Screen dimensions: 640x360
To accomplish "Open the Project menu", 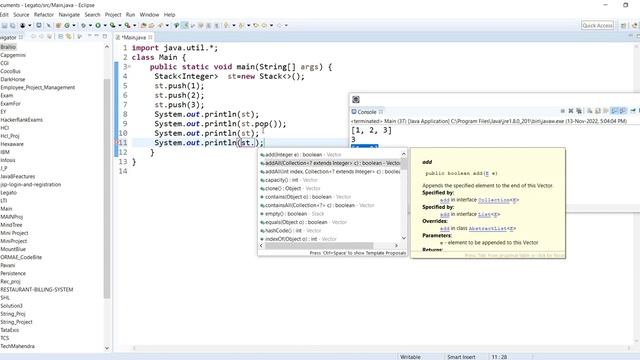I will [x=113, y=15].
